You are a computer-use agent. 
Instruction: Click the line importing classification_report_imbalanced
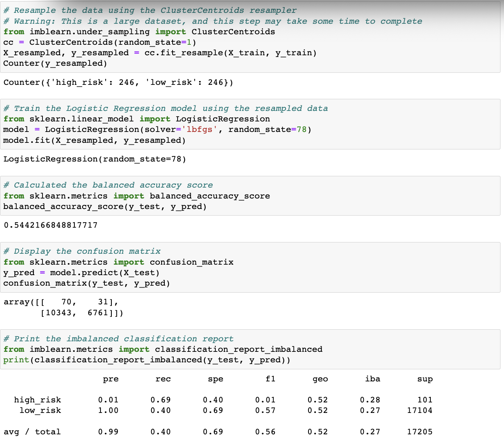pyautogui.click(x=163, y=349)
